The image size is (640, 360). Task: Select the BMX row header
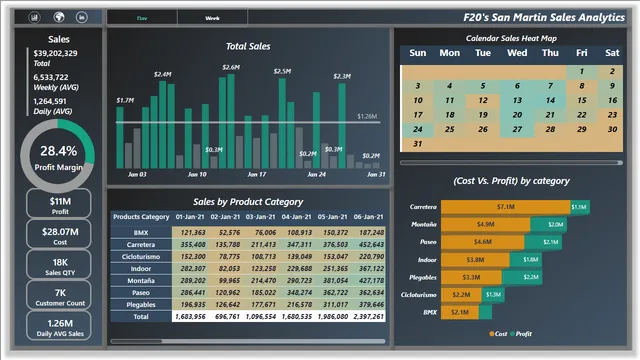click(141, 233)
